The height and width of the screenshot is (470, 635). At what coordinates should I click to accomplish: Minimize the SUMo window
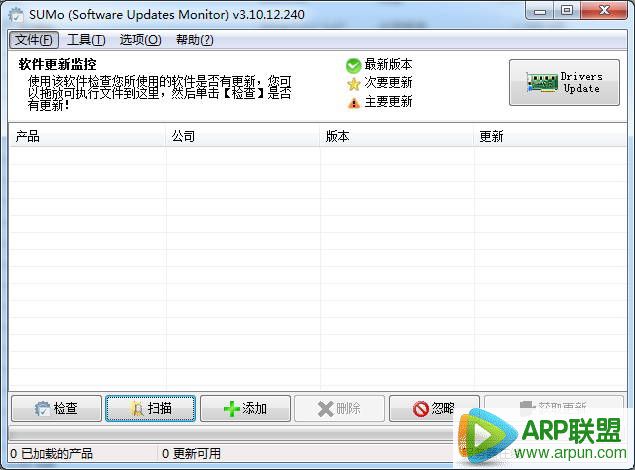point(539,11)
